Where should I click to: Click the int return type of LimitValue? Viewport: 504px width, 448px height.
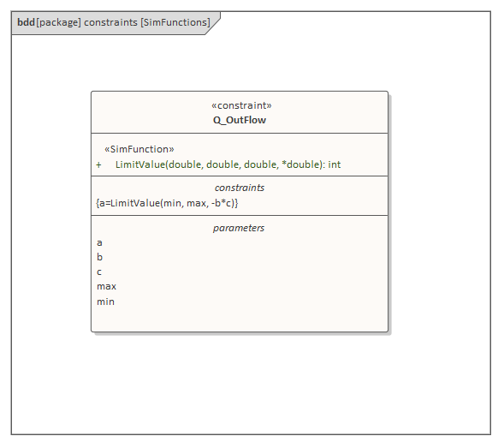coord(335,164)
